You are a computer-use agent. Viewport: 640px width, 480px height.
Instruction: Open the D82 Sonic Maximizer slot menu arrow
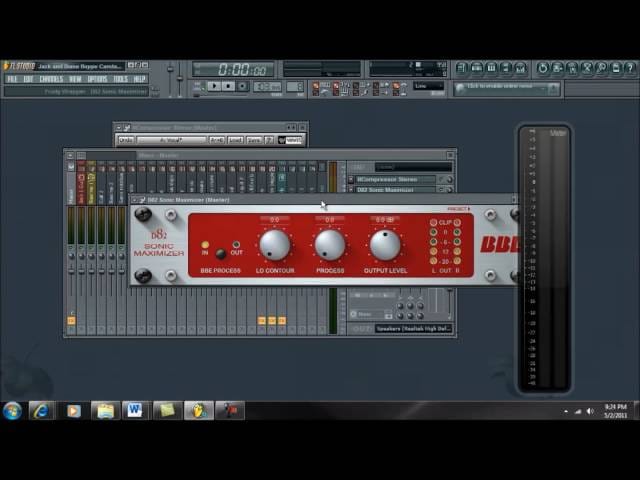(351, 190)
